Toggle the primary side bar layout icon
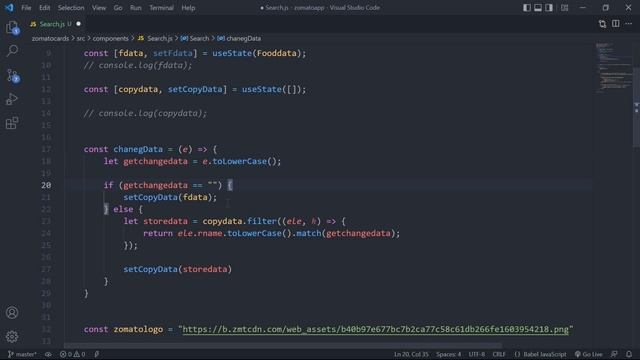This screenshot has width=640, height=360. [x=527, y=8]
